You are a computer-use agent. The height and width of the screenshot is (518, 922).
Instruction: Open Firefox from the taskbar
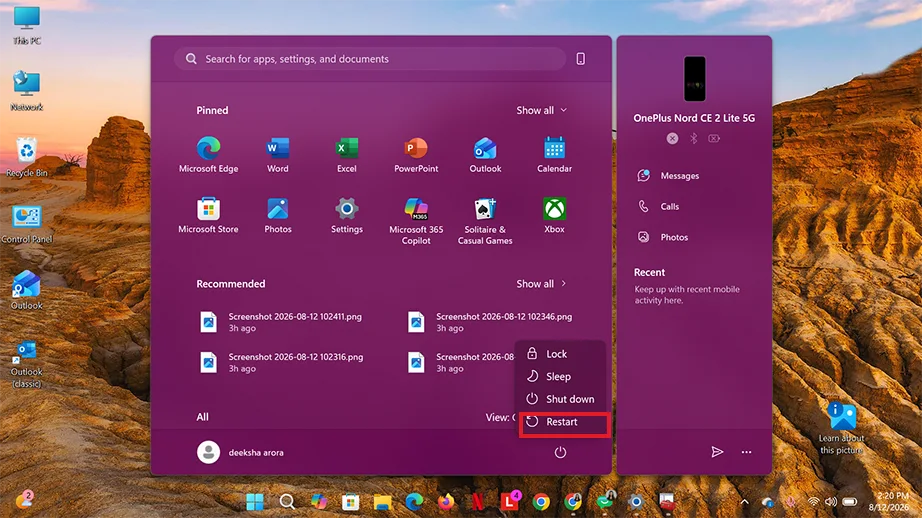pyautogui.click(x=446, y=502)
